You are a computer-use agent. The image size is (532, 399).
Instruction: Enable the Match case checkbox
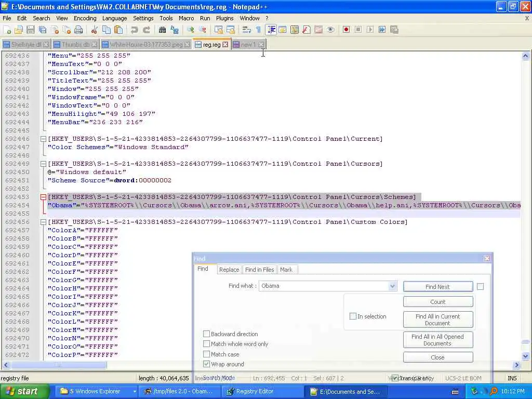206,354
